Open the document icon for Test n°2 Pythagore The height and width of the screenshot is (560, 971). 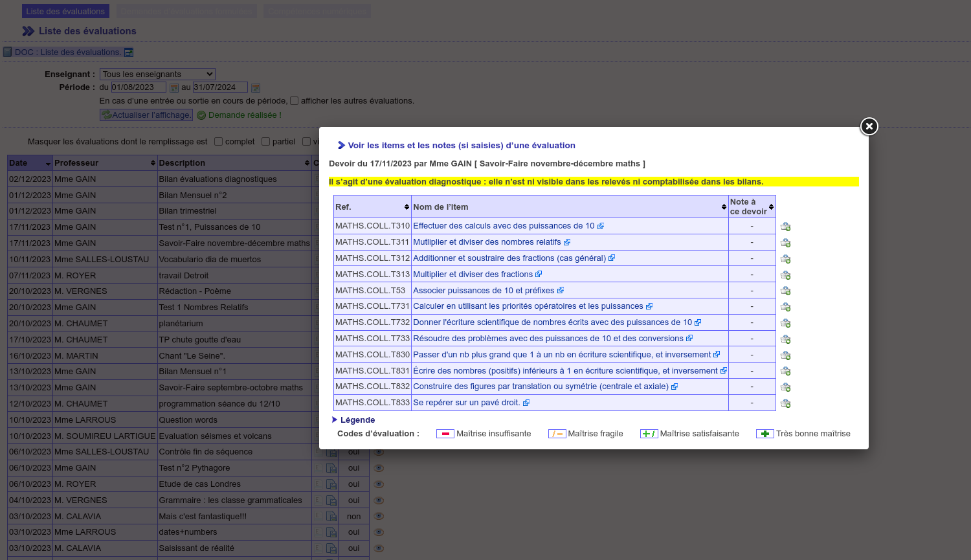tap(331, 468)
